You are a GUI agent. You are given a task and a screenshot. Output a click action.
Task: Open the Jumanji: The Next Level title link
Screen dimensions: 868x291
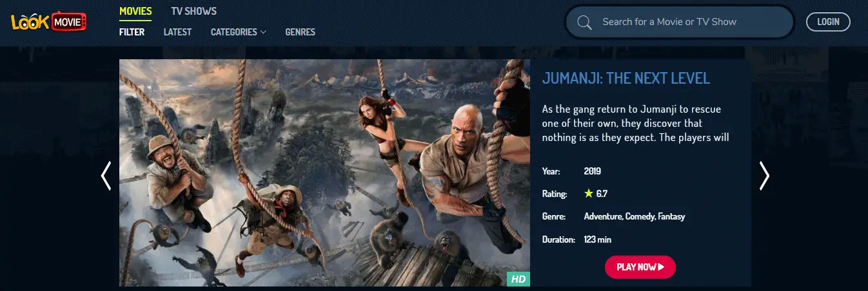click(x=626, y=79)
